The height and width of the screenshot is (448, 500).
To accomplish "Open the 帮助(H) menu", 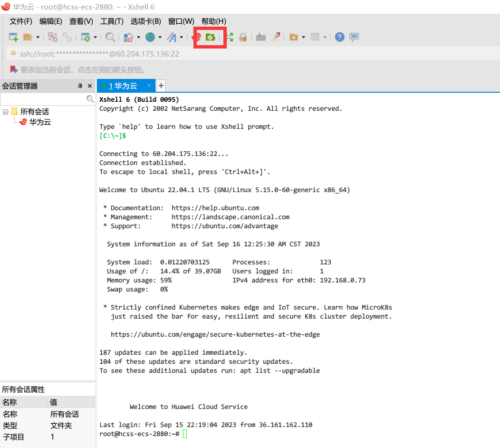I will point(214,21).
